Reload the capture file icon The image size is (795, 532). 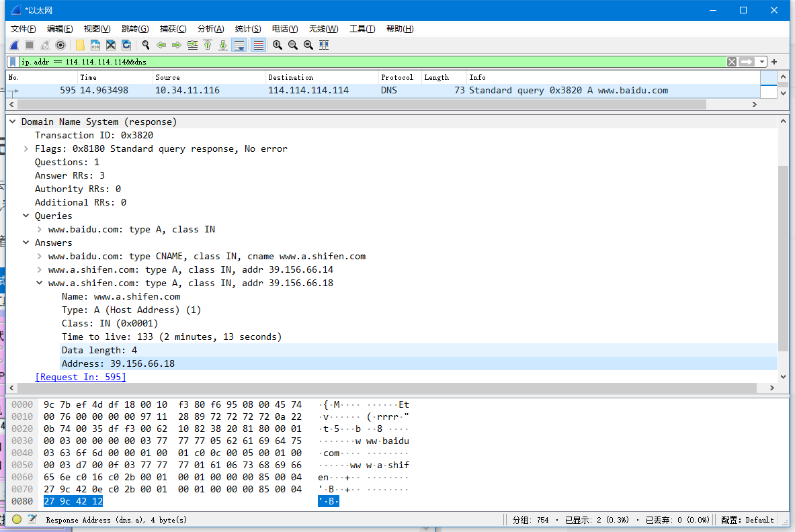pyautogui.click(x=126, y=45)
